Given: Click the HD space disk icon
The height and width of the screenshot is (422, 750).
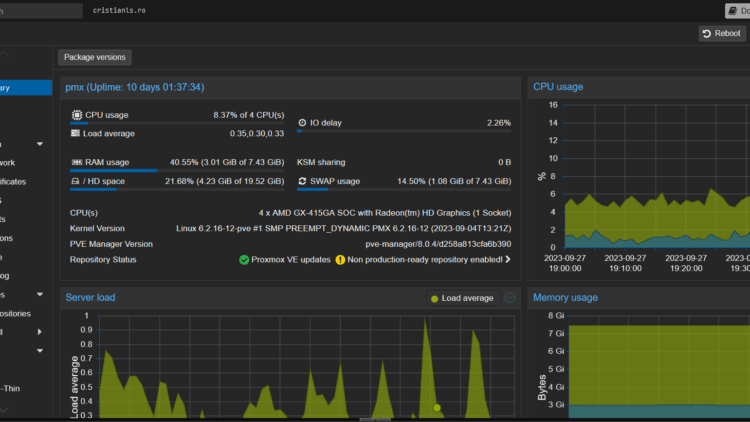Looking at the screenshot, I should pyautogui.click(x=75, y=181).
